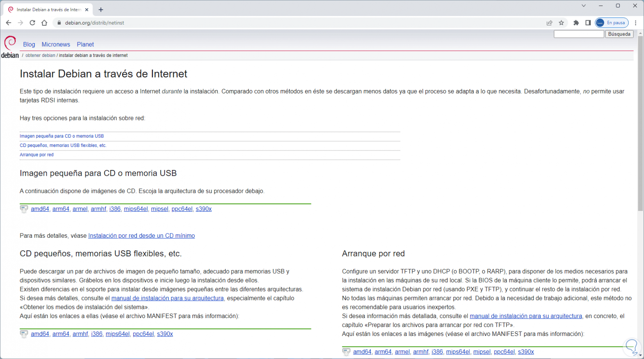This screenshot has height=359, width=644.
Task: Click the tab search chevron
Action: coord(584,6)
